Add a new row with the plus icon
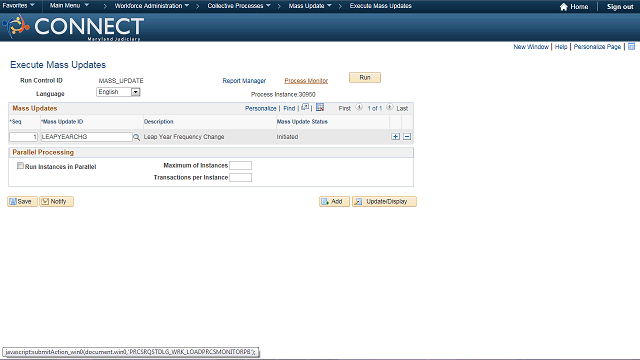The width and height of the screenshot is (640, 360). pyautogui.click(x=395, y=137)
